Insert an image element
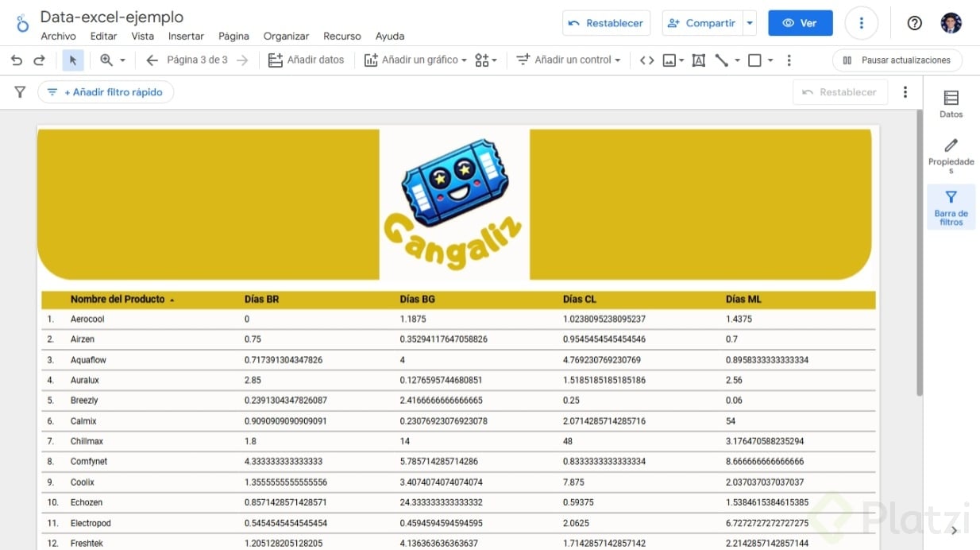980x550 pixels. (x=669, y=60)
